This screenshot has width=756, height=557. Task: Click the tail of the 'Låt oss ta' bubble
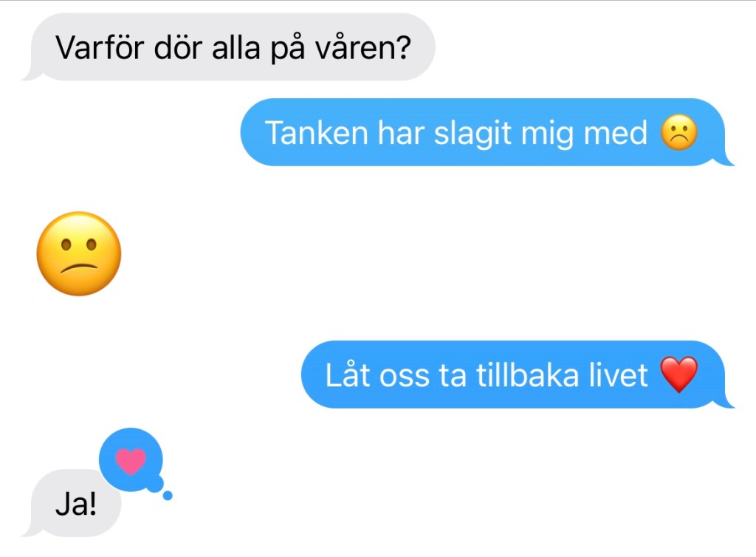click(x=724, y=403)
